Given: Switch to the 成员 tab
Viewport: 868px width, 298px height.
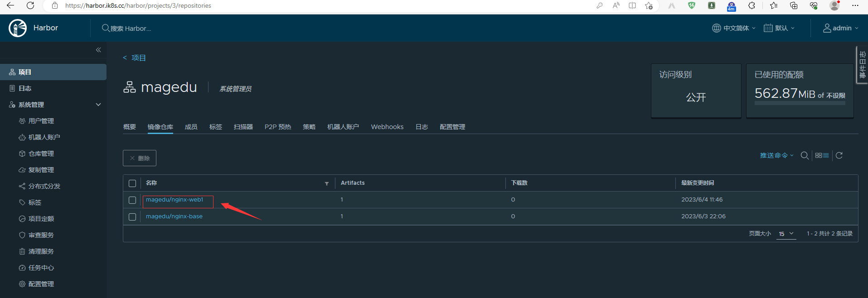Looking at the screenshot, I should pyautogui.click(x=191, y=127).
